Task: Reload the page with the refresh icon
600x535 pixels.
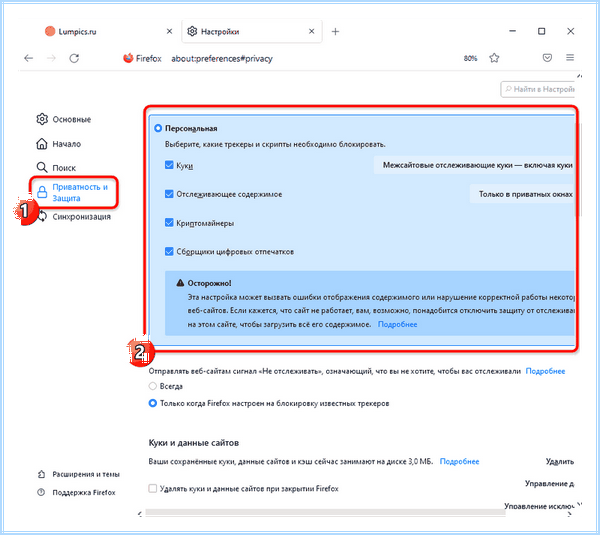Action: [74, 58]
